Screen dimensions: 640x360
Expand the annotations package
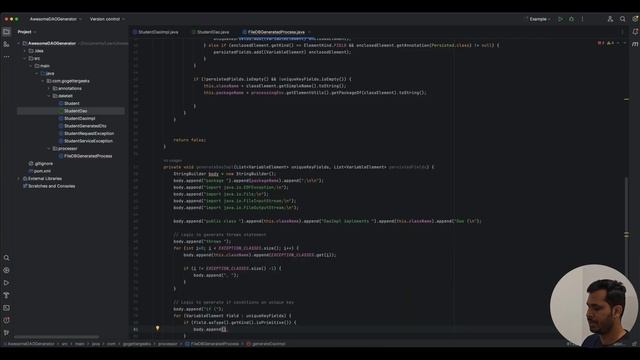(49, 89)
